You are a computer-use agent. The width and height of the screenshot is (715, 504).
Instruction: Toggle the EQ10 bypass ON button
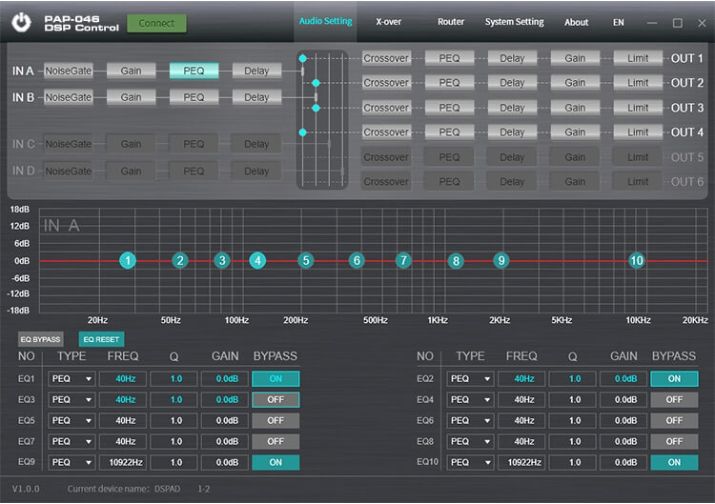674,463
